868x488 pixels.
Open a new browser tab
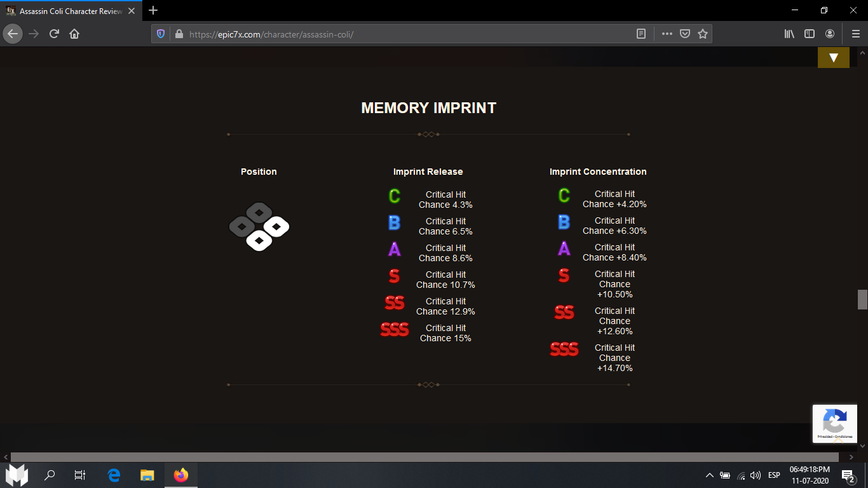pyautogui.click(x=153, y=11)
